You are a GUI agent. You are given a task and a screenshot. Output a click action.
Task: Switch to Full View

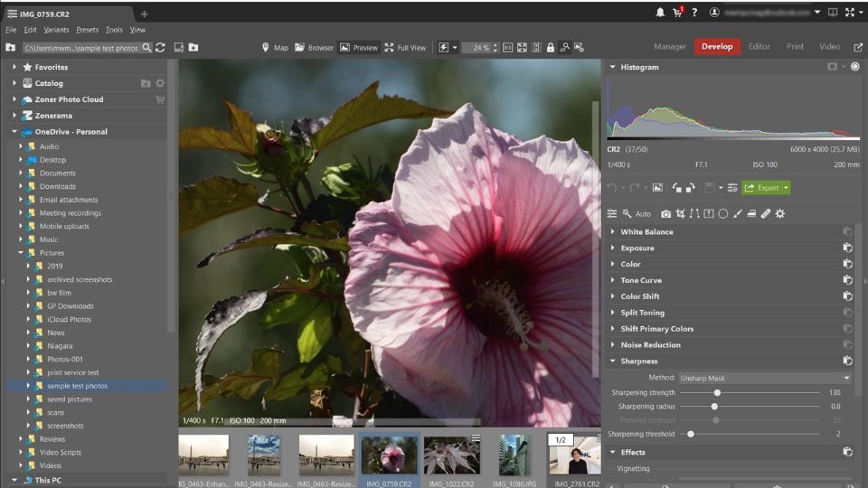click(x=405, y=48)
